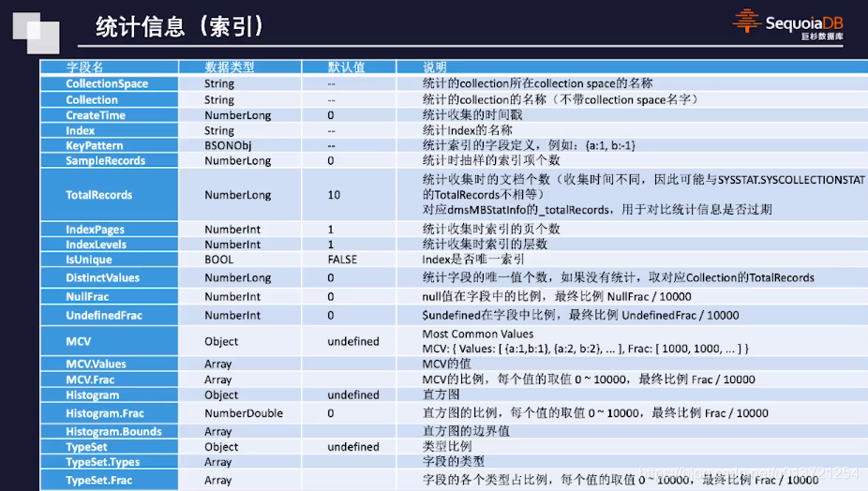The image size is (868, 491).
Task: Select 'Array' type in MCV.Values row
Action: point(217,365)
